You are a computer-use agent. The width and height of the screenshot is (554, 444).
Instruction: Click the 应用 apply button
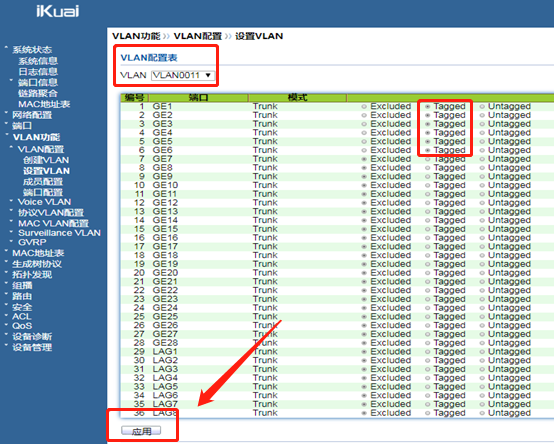141,431
